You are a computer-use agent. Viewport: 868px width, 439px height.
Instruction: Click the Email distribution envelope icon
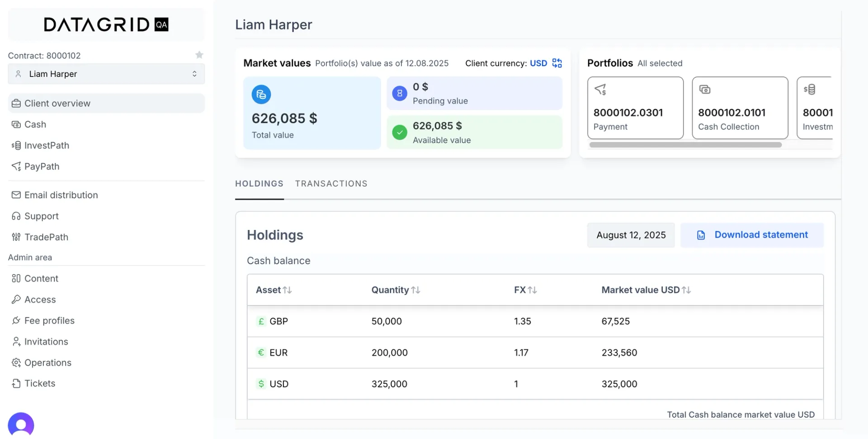pyautogui.click(x=16, y=195)
